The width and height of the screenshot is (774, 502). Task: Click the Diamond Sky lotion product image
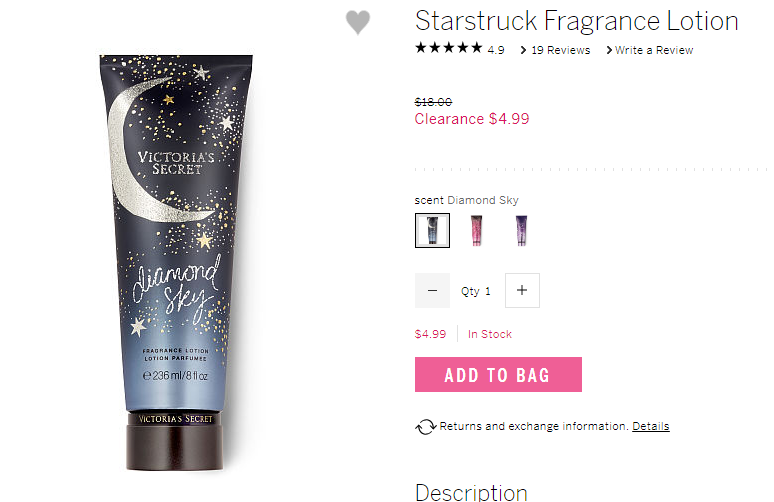tap(176, 263)
